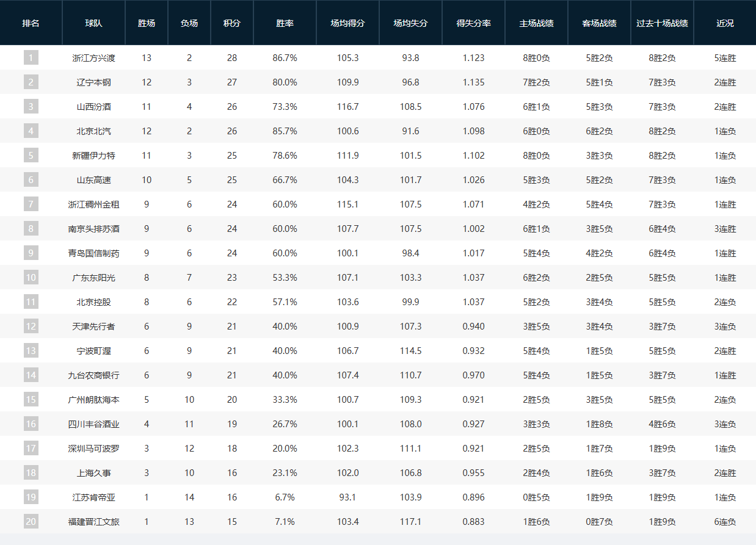Screen dimensions: 756x545
Task: Click the 排名 column header
Action: pos(31,23)
